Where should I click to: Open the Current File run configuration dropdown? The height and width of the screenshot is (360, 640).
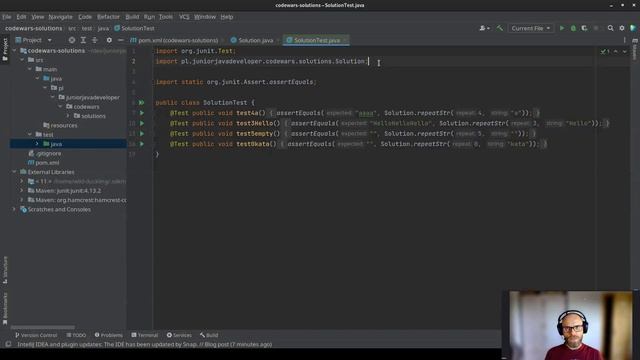531,28
